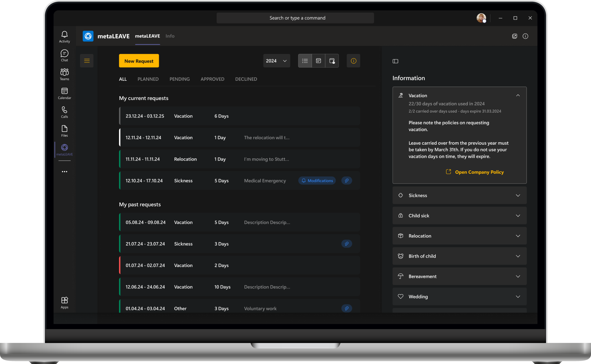Click the Bereavement umbrella icon
The image size is (591, 364).
tap(400, 276)
